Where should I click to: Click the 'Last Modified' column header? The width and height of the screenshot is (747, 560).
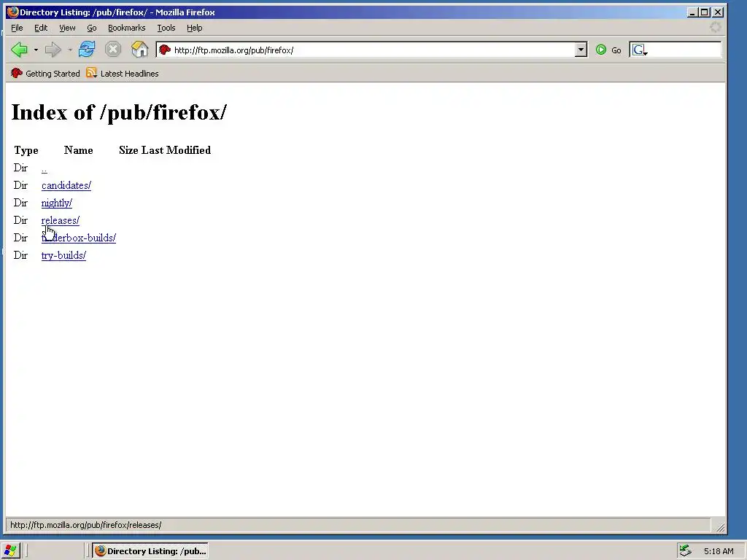[177, 150]
